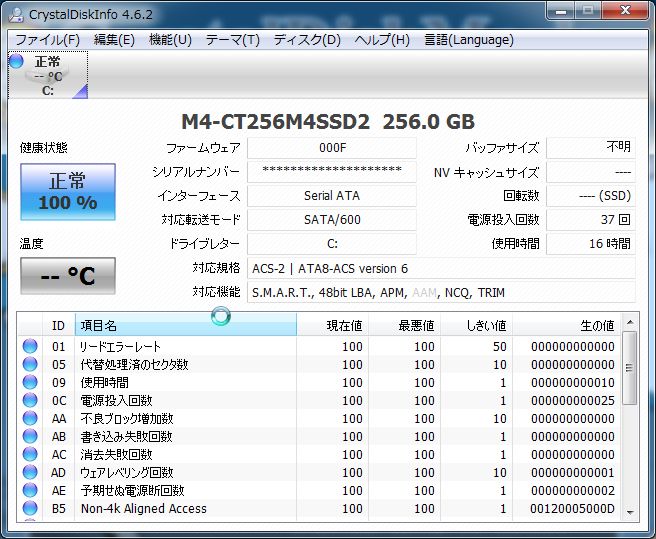
Task: Click the 生の値 column header
Action: click(566, 325)
